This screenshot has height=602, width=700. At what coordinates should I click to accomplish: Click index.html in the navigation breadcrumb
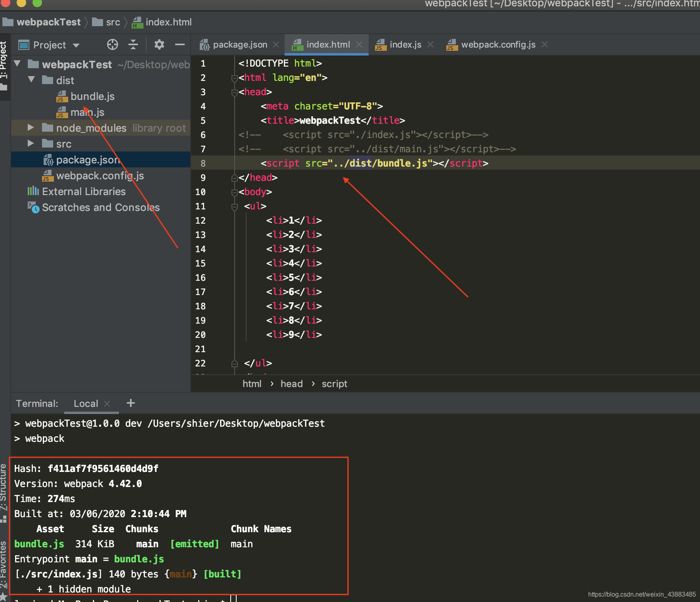168,22
